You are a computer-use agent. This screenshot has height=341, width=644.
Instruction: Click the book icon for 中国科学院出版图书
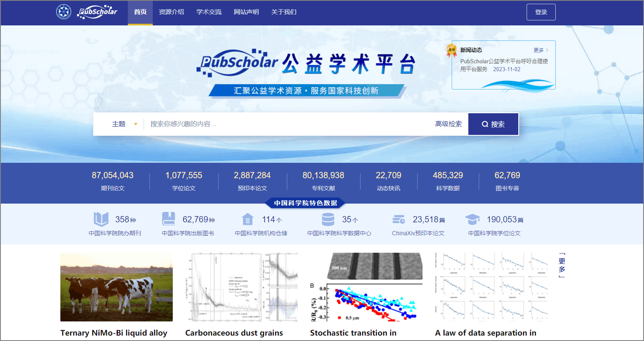(x=168, y=219)
